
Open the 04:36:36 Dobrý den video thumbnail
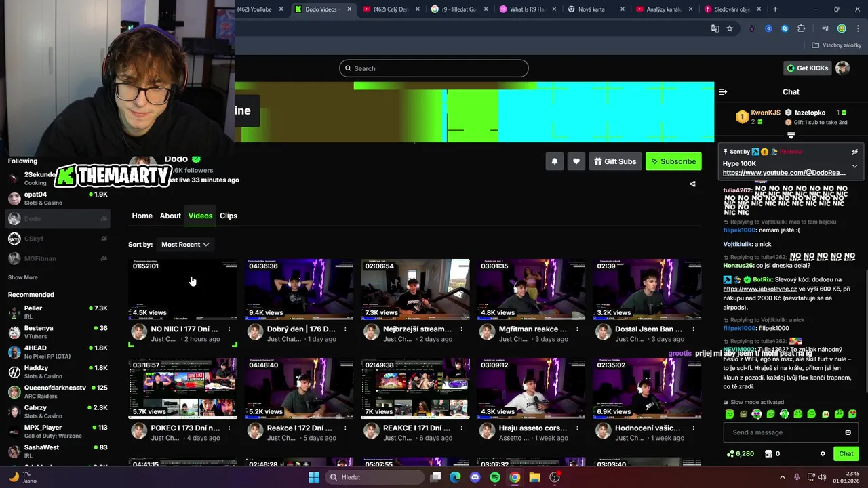(x=299, y=289)
